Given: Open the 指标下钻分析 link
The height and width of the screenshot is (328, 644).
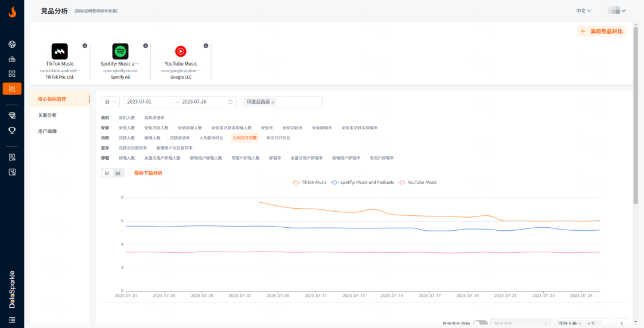Looking at the screenshot, I should click(148, 173).
